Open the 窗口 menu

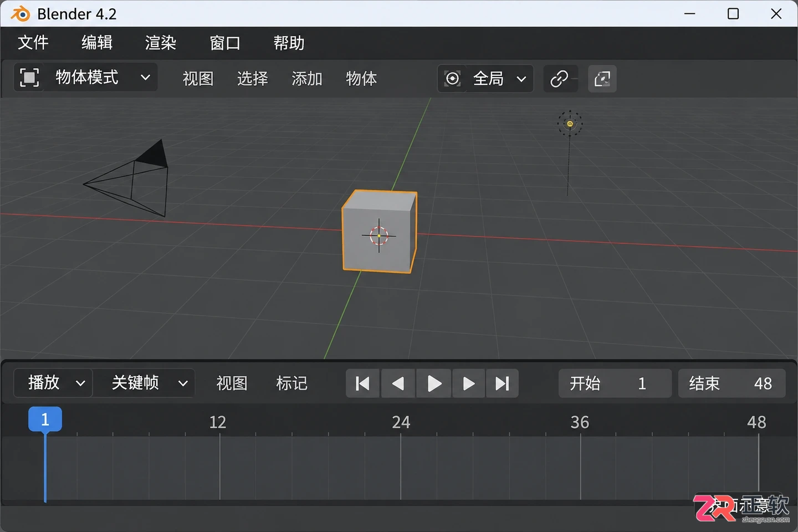pyautogui.click(x=225, y=43)
